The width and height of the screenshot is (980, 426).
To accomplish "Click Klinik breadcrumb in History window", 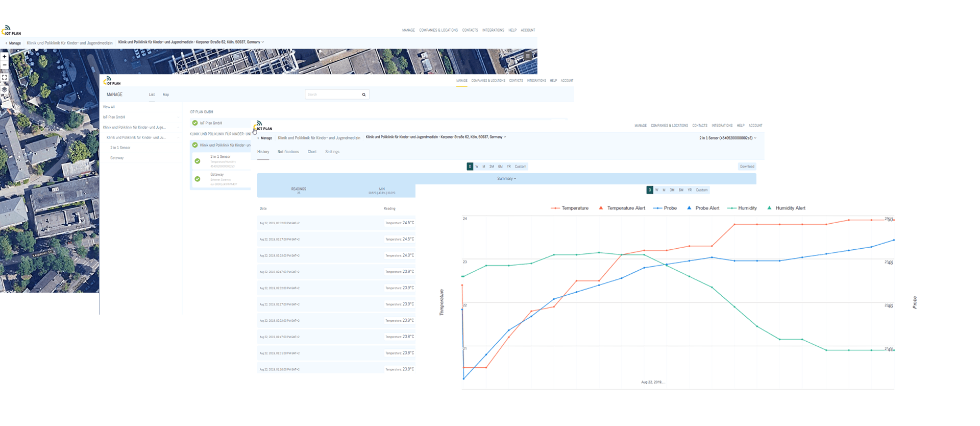I will (319, 138).
